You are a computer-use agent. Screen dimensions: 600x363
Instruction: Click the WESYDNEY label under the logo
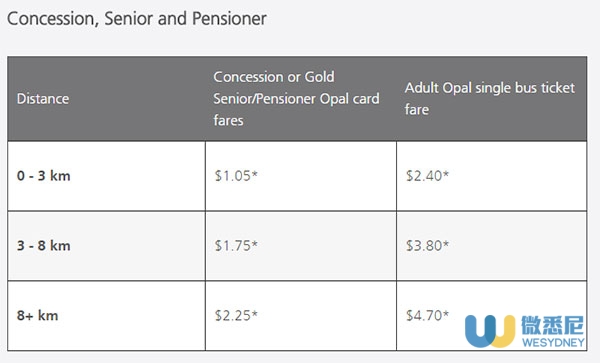[553, 342]
